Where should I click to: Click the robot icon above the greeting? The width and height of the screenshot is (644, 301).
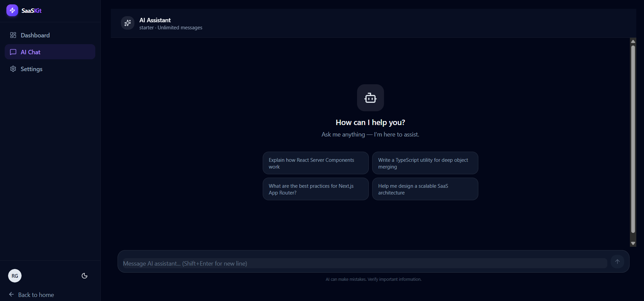tap(371, 98)
